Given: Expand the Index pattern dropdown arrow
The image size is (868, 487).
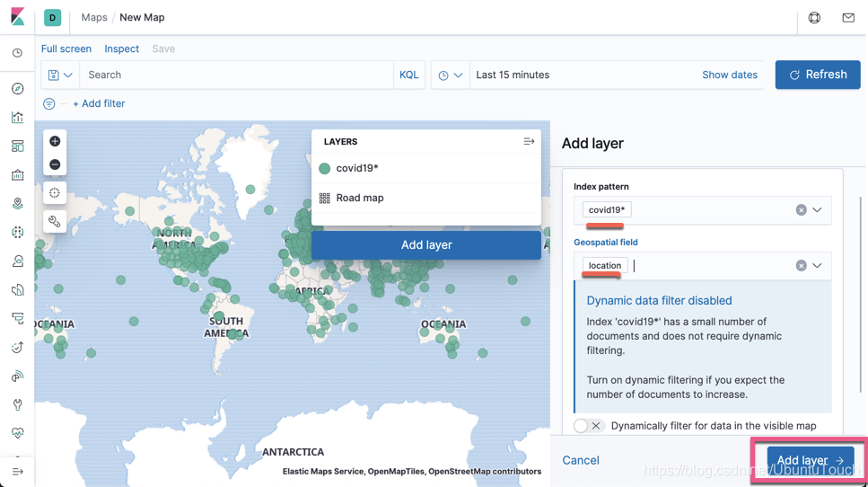Looking at the screenshot, I should click(817, 210).
